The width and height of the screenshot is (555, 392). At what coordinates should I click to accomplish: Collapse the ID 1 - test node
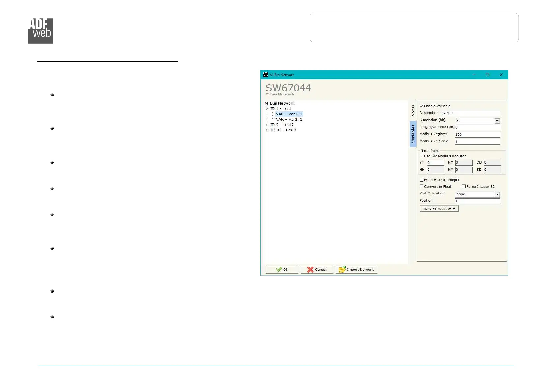tap(267, 109)
